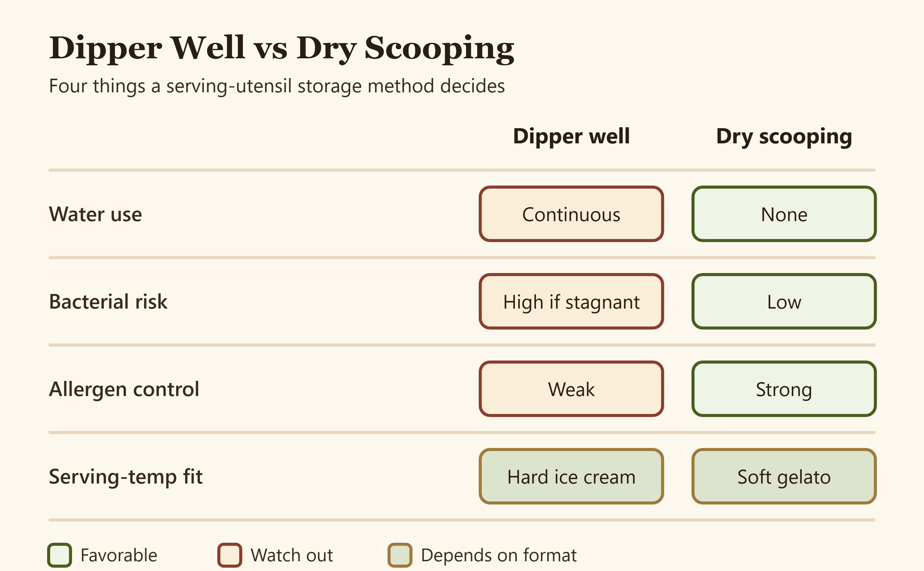The image size is (924, 571).
Task: Click the Water use row label
Action: click(96, 214)
